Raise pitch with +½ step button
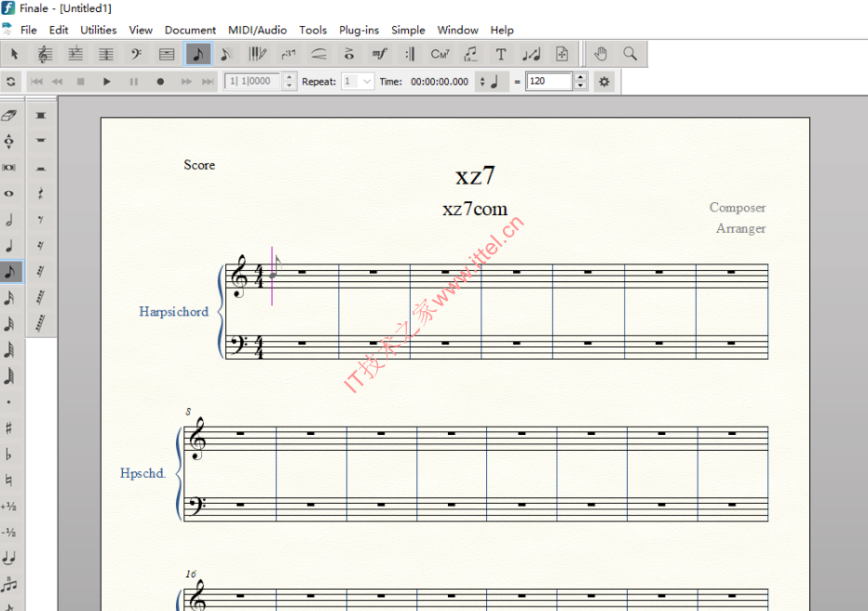Image resolution: width=868 pixels, height=611 pixels. 9,507
